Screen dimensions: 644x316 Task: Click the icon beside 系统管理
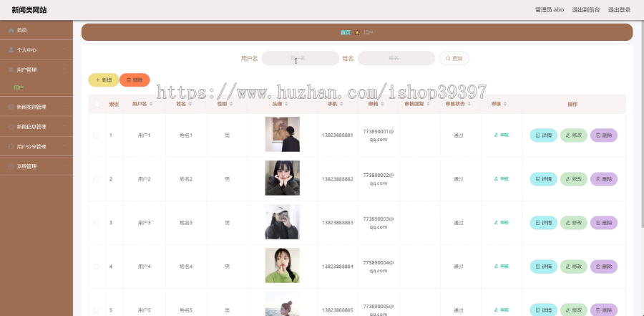(11, 166)
